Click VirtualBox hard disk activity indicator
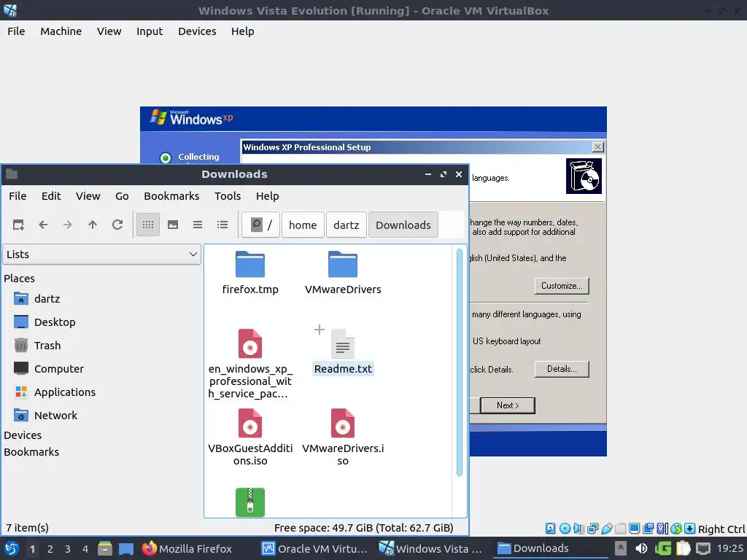This screenshot has height=560, width=747. tap(550, 528)
